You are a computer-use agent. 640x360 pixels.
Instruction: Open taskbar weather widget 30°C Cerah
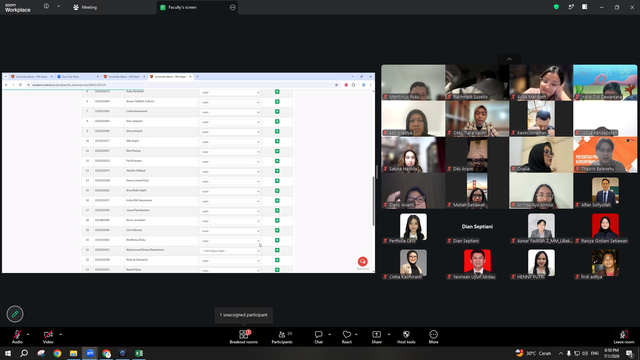point(533,353)
